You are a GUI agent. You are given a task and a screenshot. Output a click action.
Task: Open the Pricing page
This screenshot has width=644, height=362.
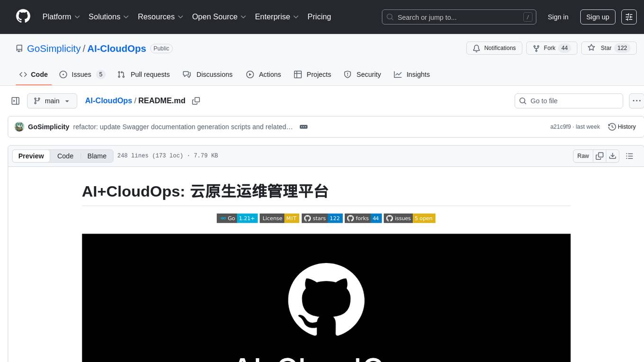pos(319,17)
